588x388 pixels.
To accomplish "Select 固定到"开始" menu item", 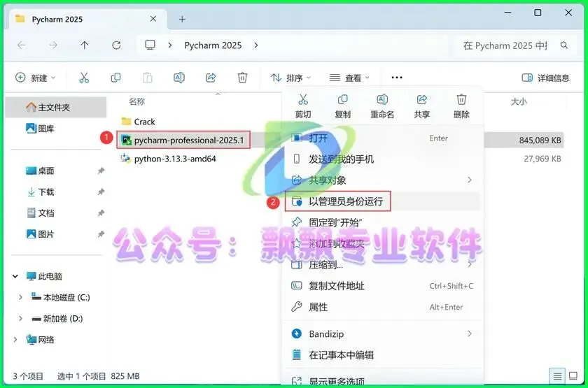I will tap(384, 222).
